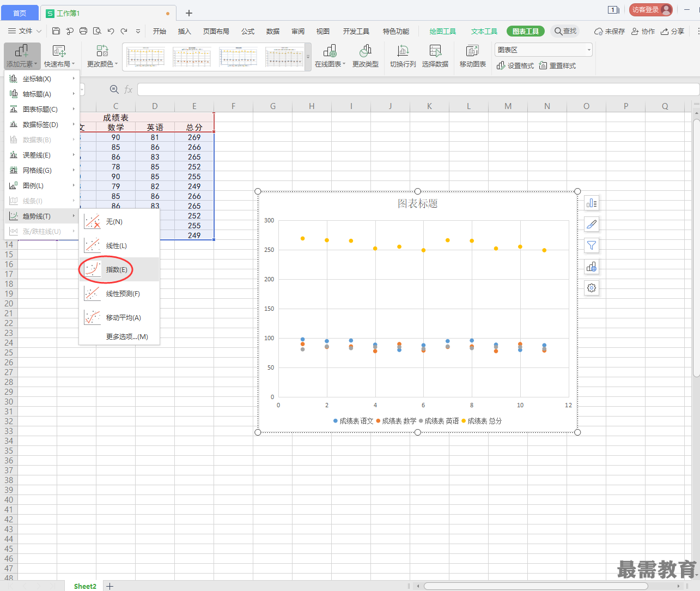Expand Chart Title (图表标题) submenu
Viewport: 700px width, 591px height.
pos(42,109)
